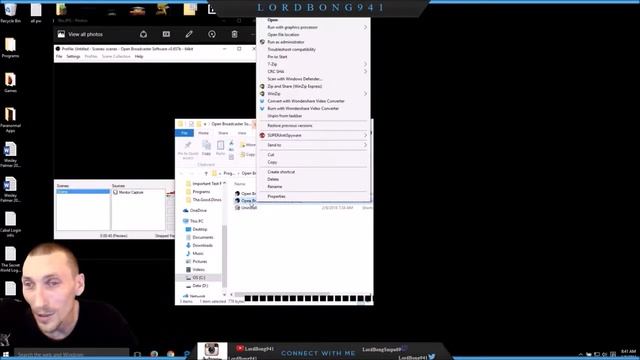Select This PC in Explorer navigation pane
640x360 pixels.
193,221
